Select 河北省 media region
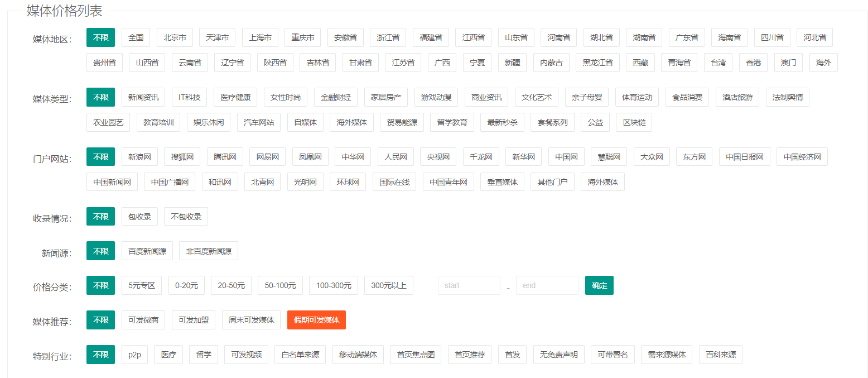The image size is (868, 378). coord(814,37)
